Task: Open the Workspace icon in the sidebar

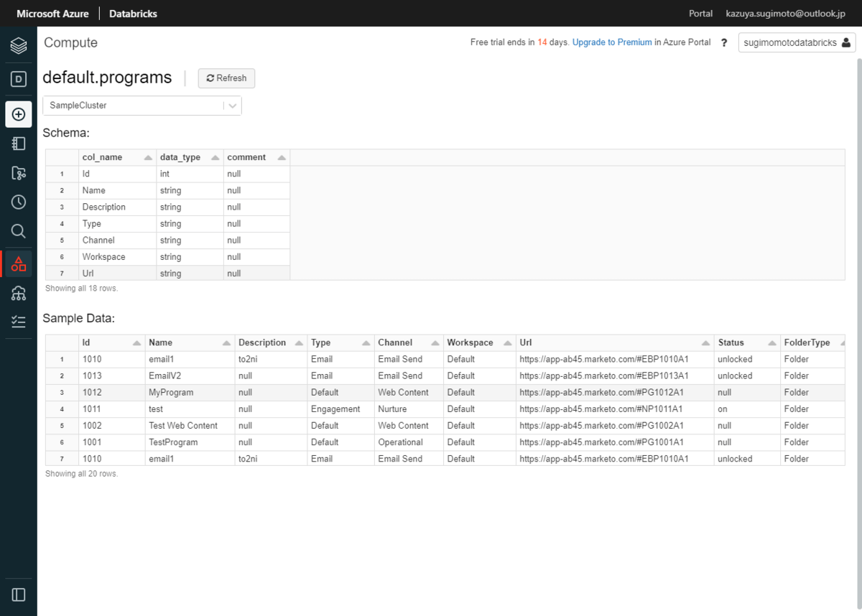Action: point(19,144)
